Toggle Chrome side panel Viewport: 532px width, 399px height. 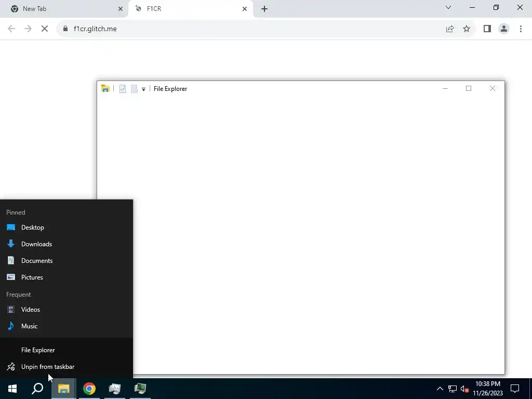[x=487, y=29]
